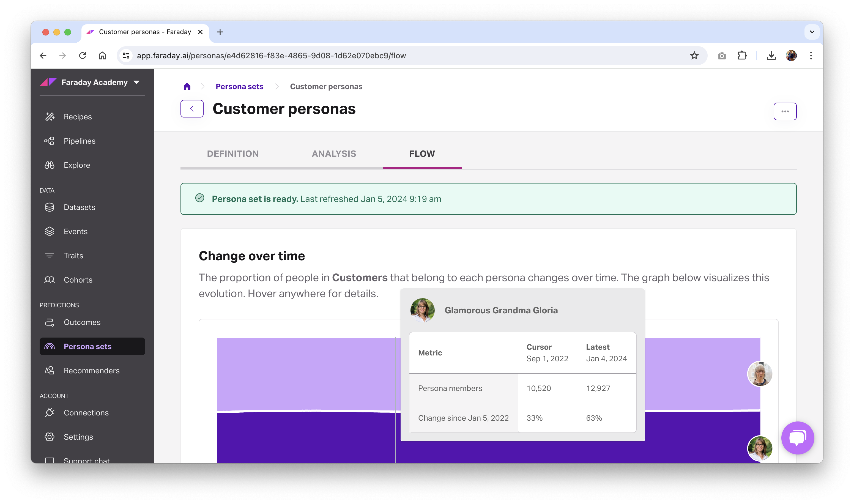The image size is (854, 504).
Task: Open the Explore section
Action: [x=77, y=165]
